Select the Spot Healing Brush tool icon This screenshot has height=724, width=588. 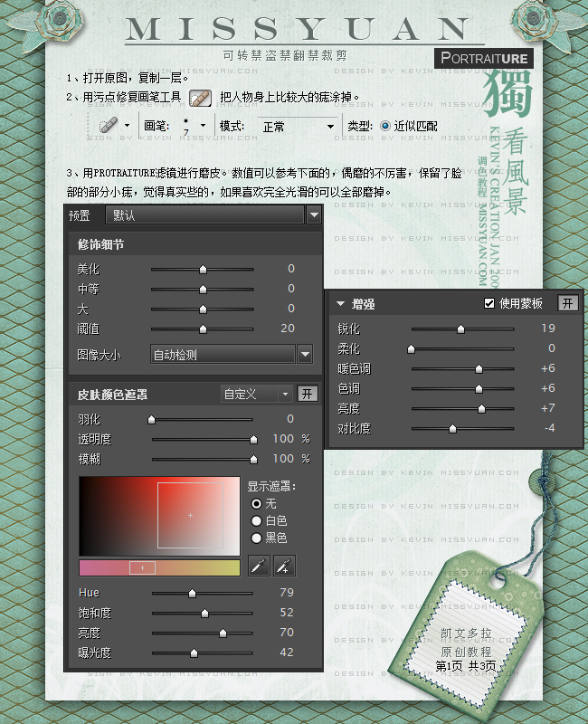(109, 125)
